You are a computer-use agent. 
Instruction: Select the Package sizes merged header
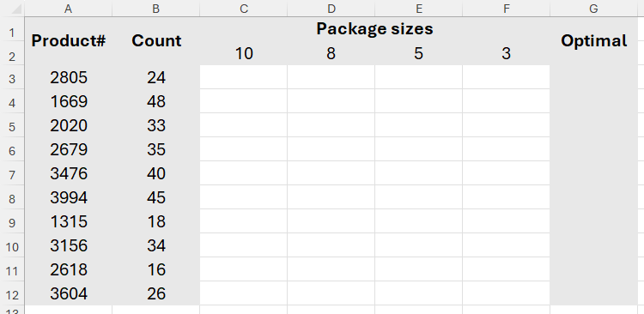(x=374, y=28)
